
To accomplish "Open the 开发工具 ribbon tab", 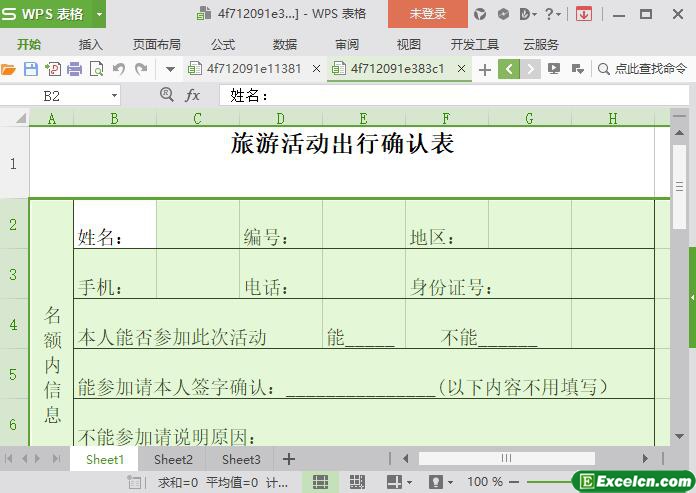I will pos(475,44).
